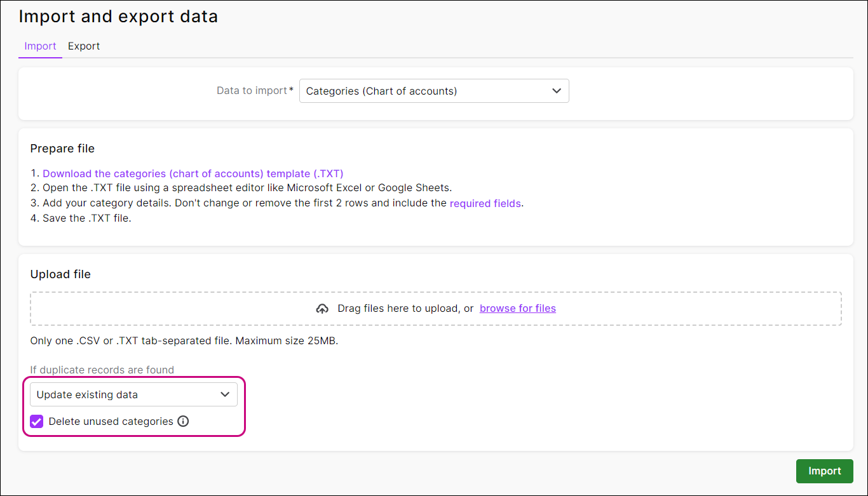The width and height of the screenshot is (868, 496).
Task: Click the cloud upload icon
Action: point(322,308)
